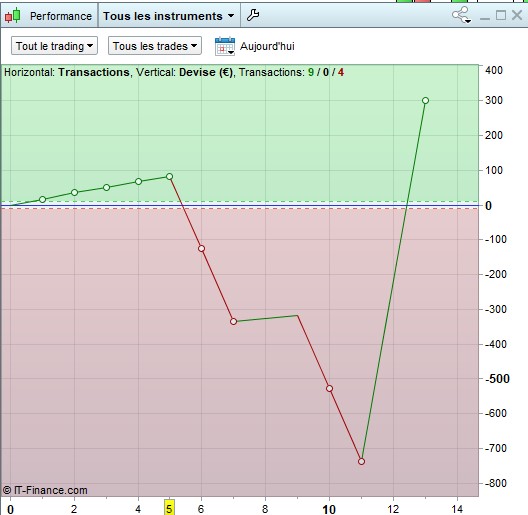528x515 pixels.
Task: Click the bold 10 horizontal axis label
Action: pyautogui.click(x=329, y=509)
